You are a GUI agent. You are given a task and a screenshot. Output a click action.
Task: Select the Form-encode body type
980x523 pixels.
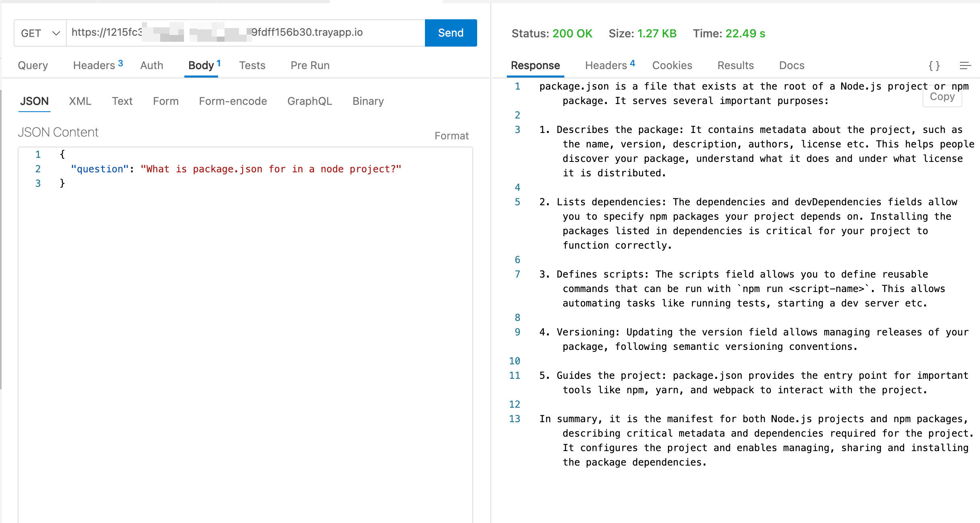click(233, 101)
